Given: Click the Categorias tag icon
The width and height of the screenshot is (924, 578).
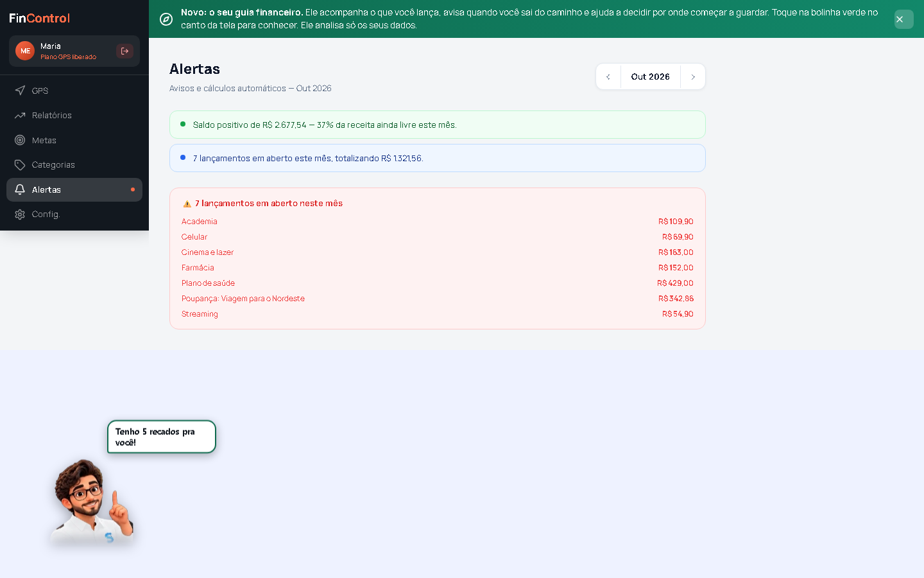Looking at the screenshot, I should 20,165.
